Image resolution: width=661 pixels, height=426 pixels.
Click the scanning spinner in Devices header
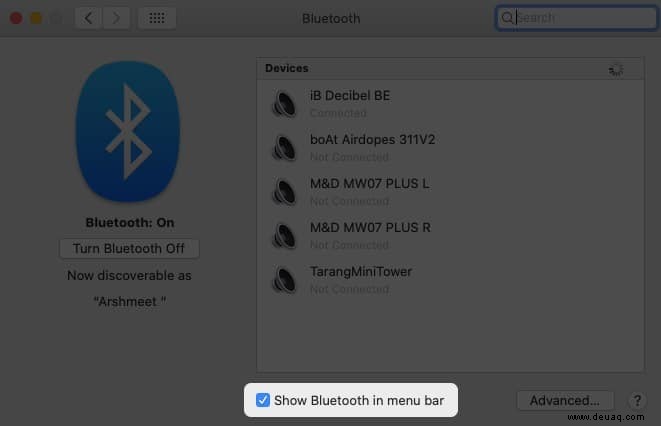click(616, 69)
